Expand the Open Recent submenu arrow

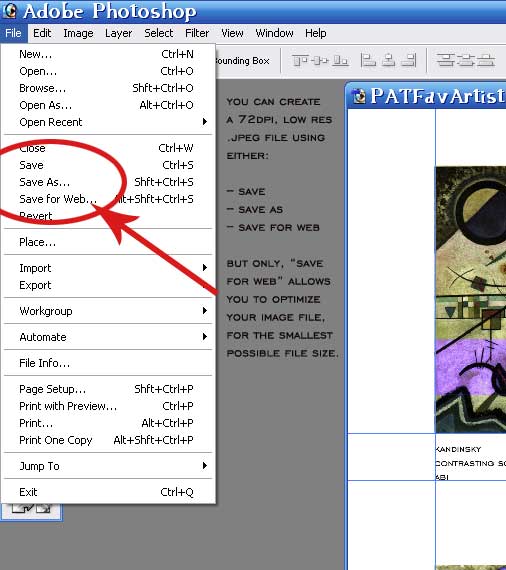click(x=205, y=122)
